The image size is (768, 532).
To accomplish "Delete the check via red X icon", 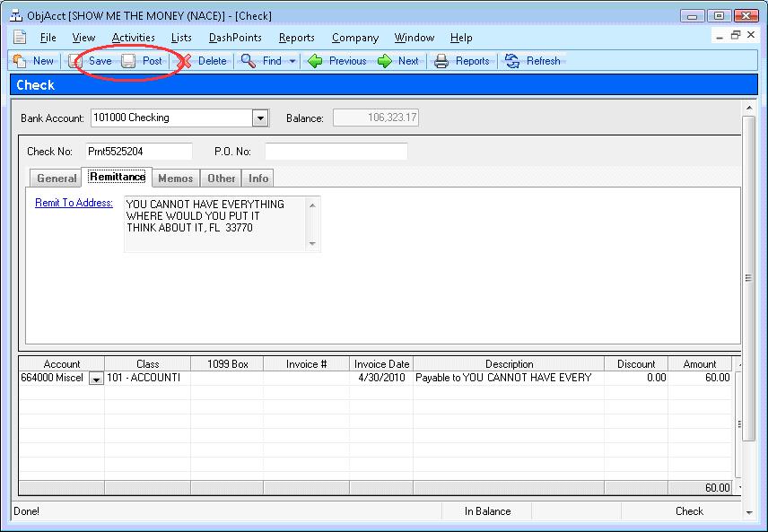I will 183,61.
